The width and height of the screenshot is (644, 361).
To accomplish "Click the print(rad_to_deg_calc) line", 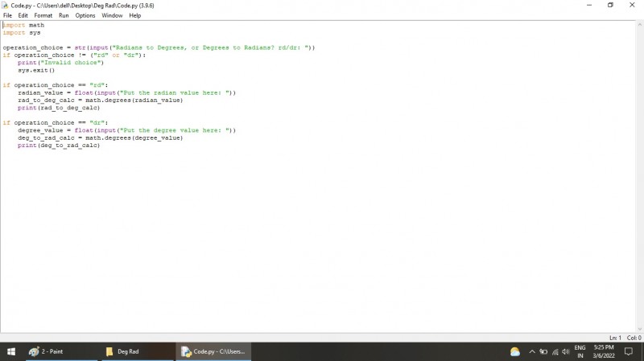I will [x=59, y=108].
